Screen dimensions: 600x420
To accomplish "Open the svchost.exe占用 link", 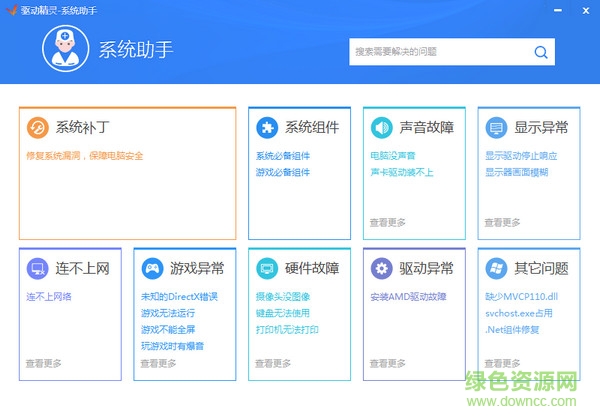I will 519,313.
